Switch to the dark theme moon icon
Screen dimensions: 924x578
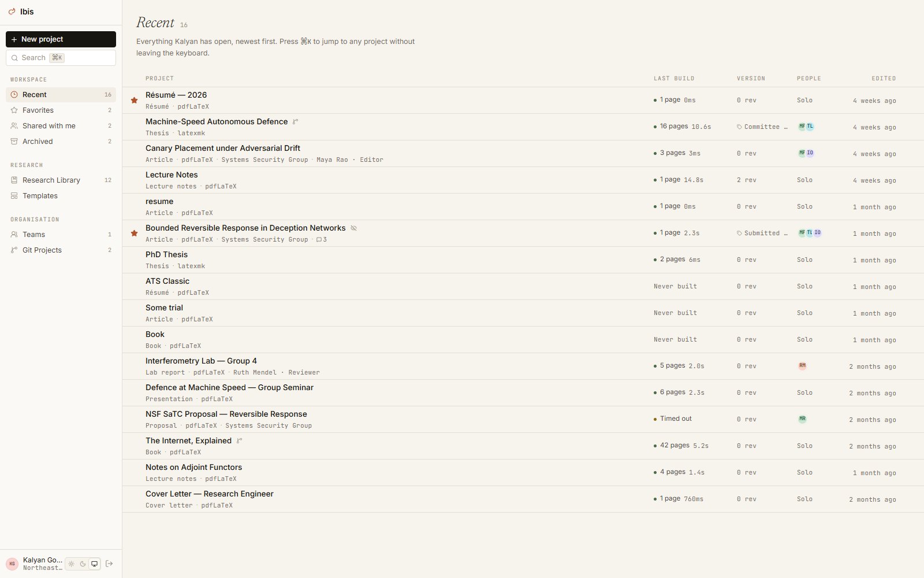[x=83, y=564]
